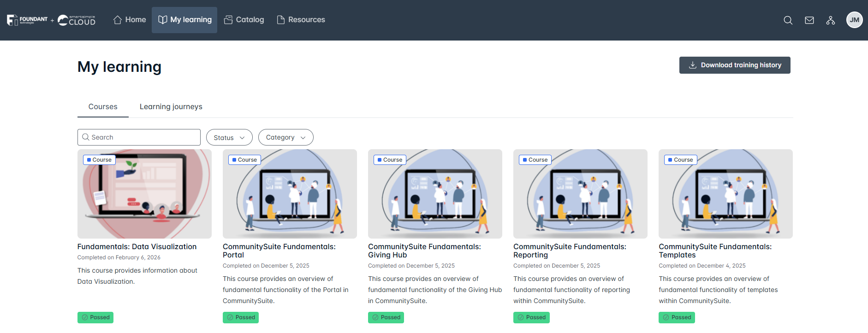
Task: Open CommunitySuite Fundamentals: Giving Hub title link
Action: [x=424, y=251]
